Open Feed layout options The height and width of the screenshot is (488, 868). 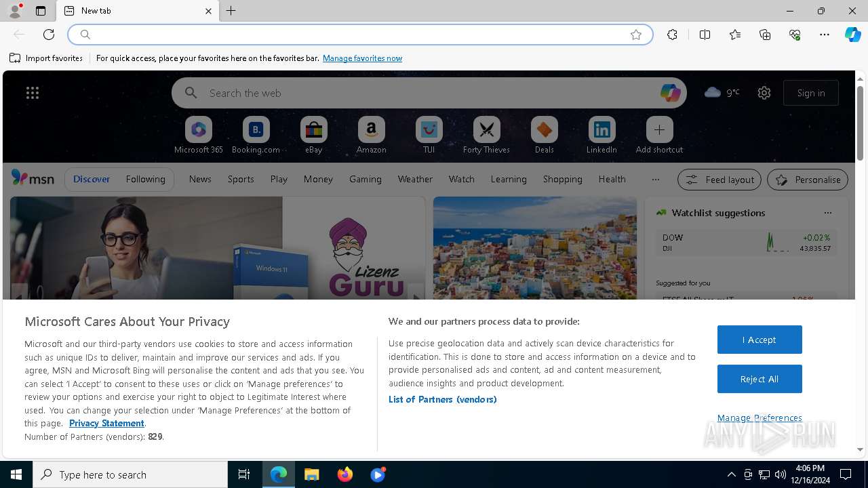719,180
